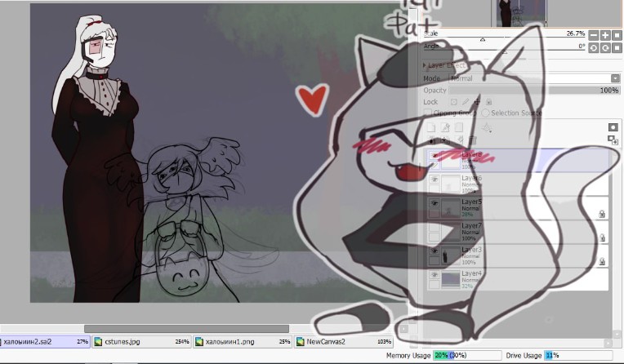Click the clear layer icon
This screenshot has width=624, height=364.
tap(459, 140)
